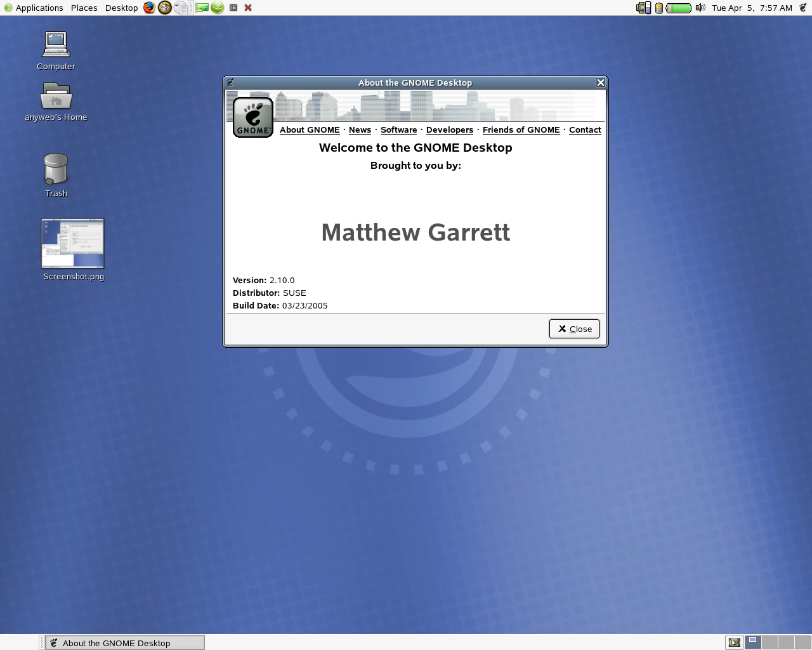812x650 pixels.
Task: Open the volume control speaker applet
Action: tap(700, 8)
